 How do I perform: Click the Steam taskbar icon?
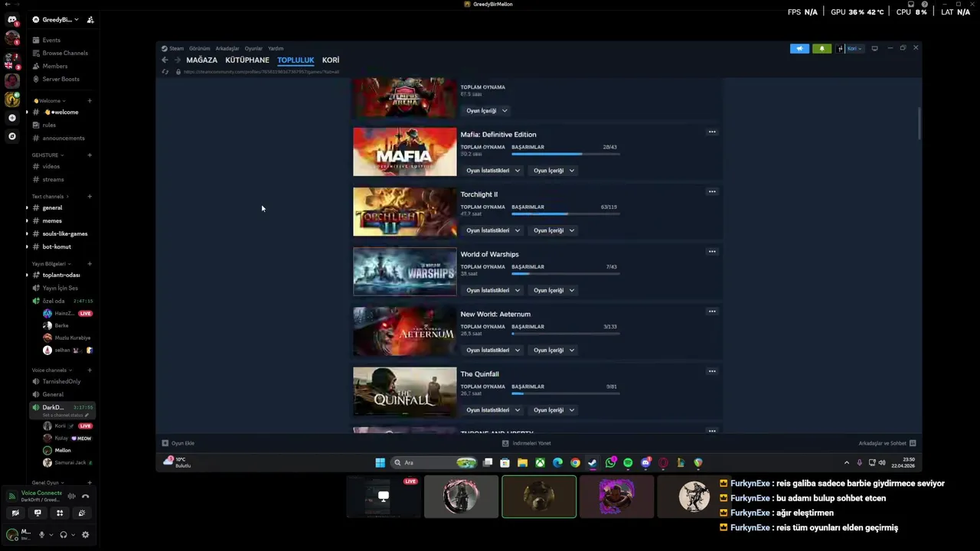(593, 462)
